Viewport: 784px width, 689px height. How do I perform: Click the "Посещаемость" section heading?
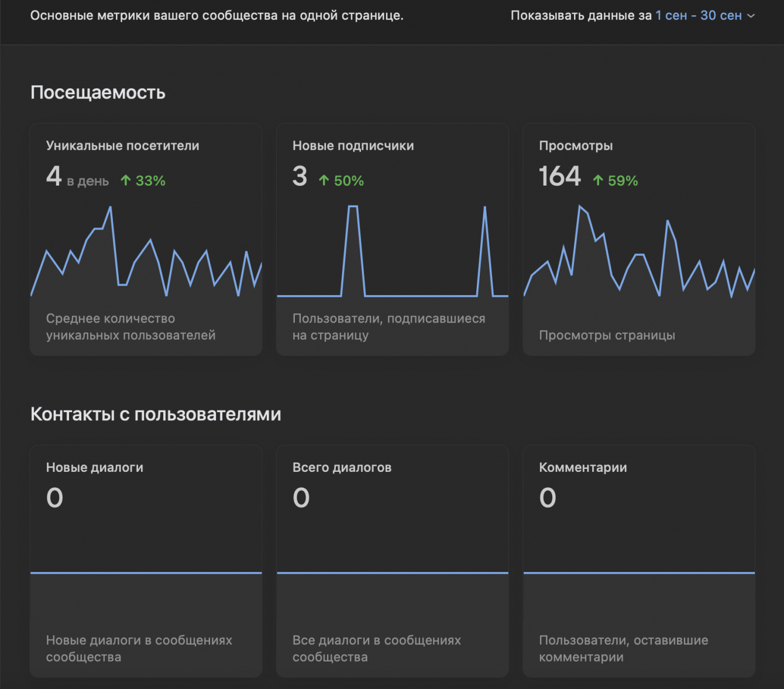(x=98, y=92)
